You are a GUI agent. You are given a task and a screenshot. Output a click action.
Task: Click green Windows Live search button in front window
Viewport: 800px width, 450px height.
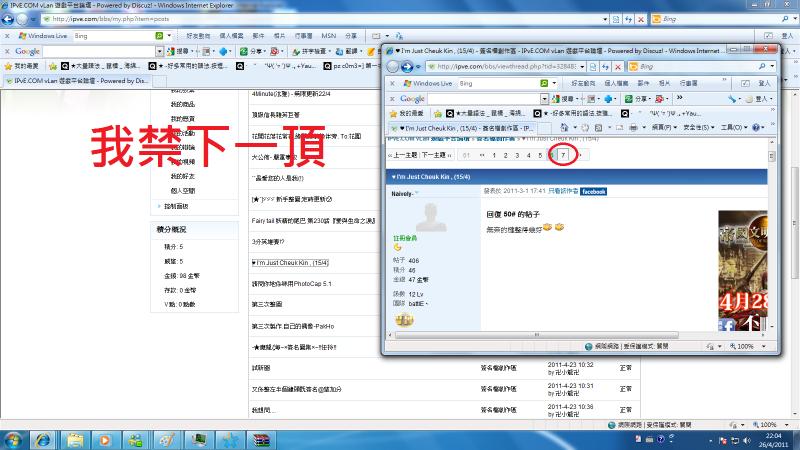544,83
